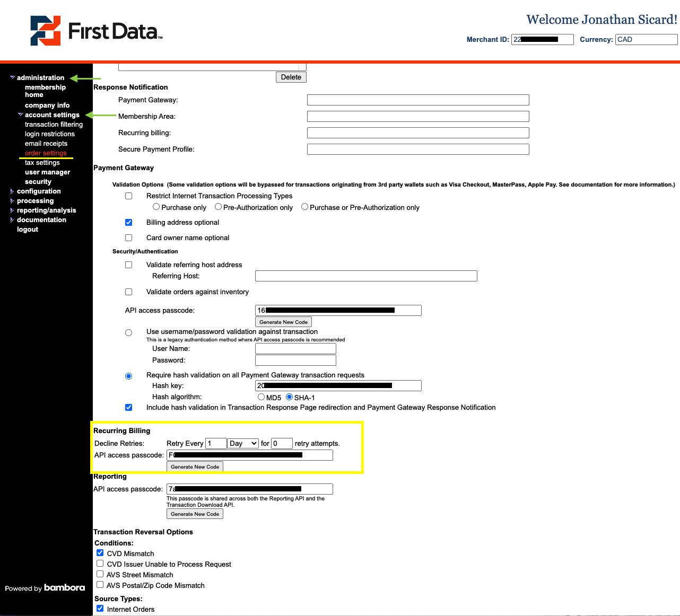
Task: Uncheck CVD Mismatch condition
Action: (100, 553)
